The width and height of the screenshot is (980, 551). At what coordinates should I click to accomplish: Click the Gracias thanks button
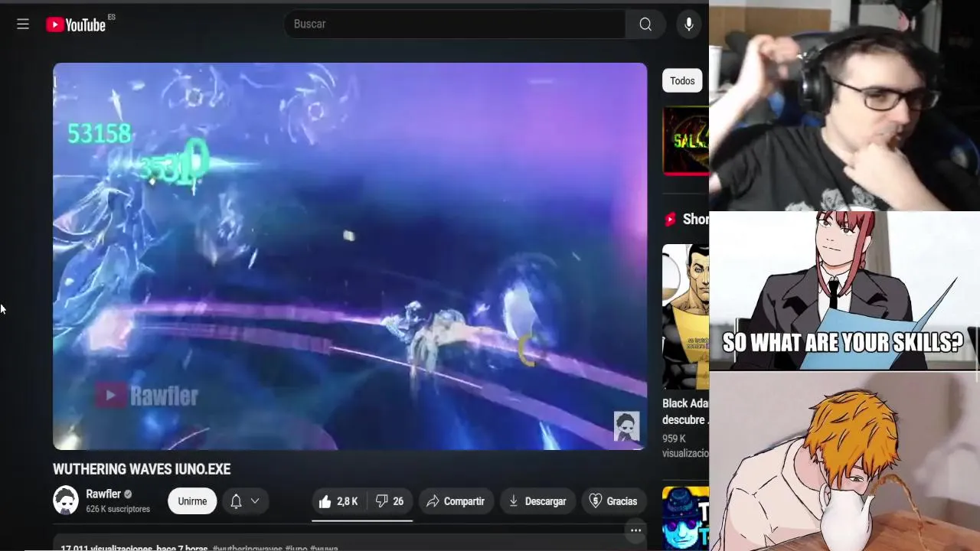pyautogui.click(x=613, y=501)
